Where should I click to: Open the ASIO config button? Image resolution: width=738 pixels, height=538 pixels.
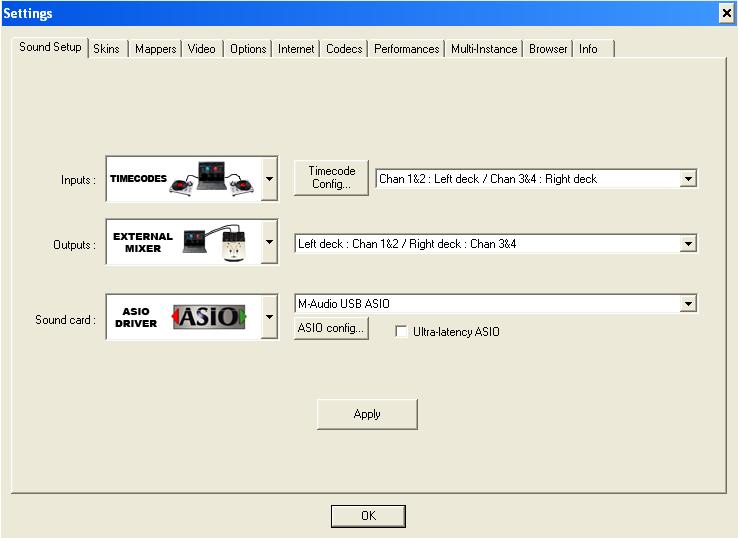point(331,328)
